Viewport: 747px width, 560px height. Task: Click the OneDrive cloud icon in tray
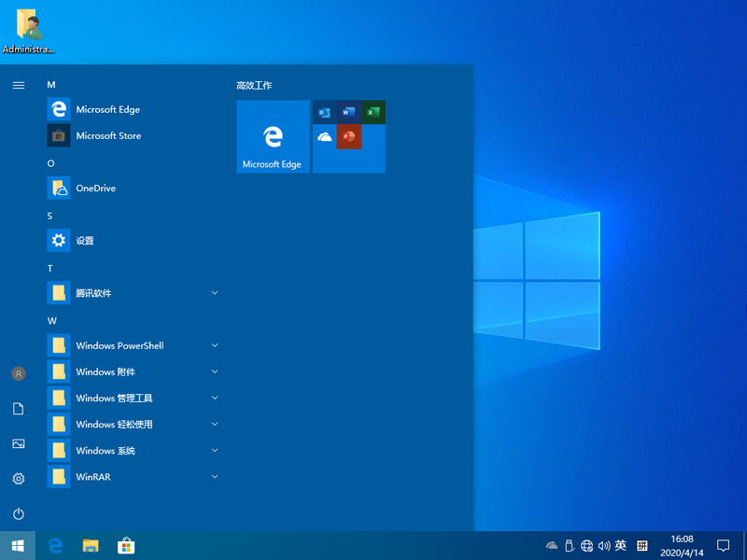551,545
